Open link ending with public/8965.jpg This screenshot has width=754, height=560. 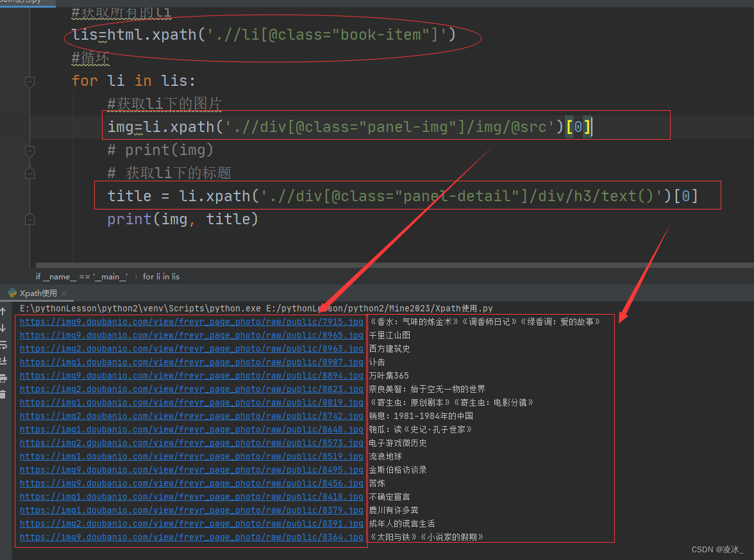tap(191, 335)
